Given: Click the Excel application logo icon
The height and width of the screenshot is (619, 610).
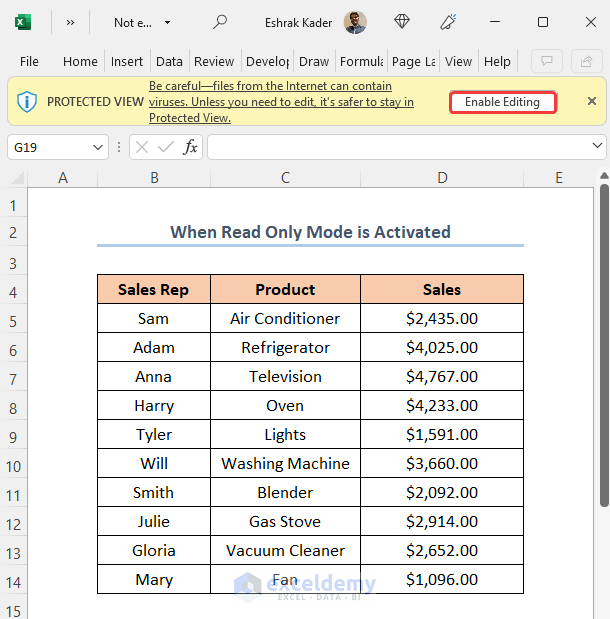Looking at the screenshot, I should (23, 22).
